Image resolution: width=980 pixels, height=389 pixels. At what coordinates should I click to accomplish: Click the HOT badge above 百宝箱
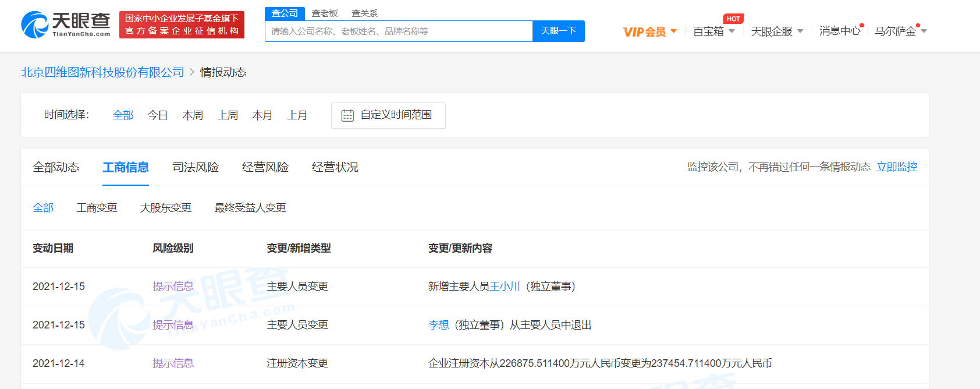(733, 19)
